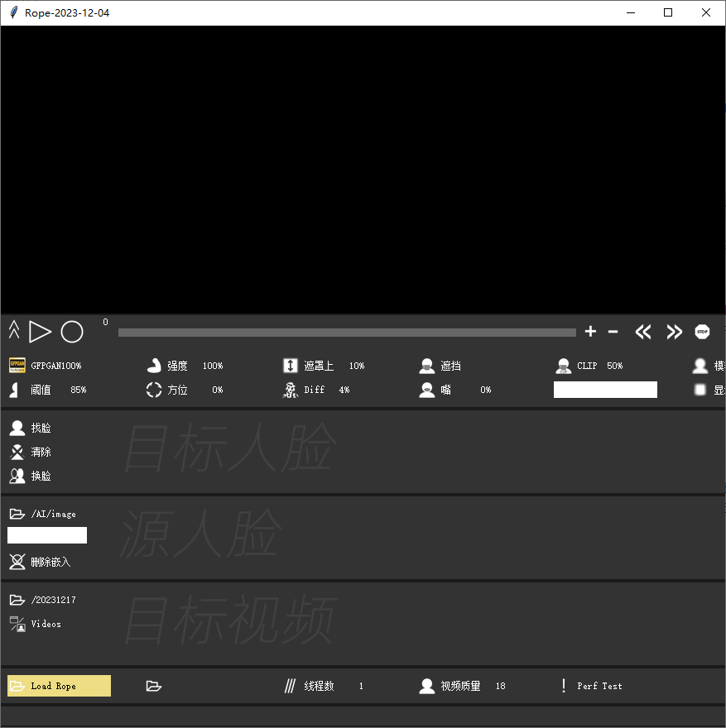
Task: Click the minus marker button
Action: point(613,332)
